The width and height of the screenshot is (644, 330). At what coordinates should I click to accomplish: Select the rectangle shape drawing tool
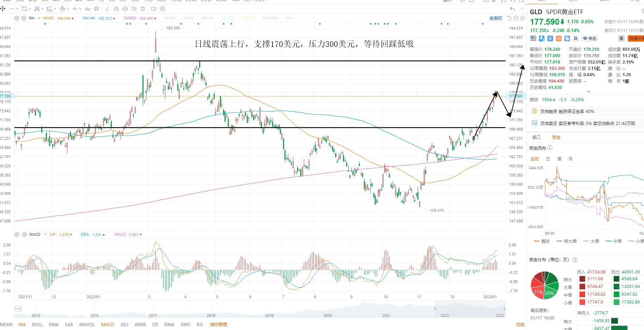pos(24,9)
